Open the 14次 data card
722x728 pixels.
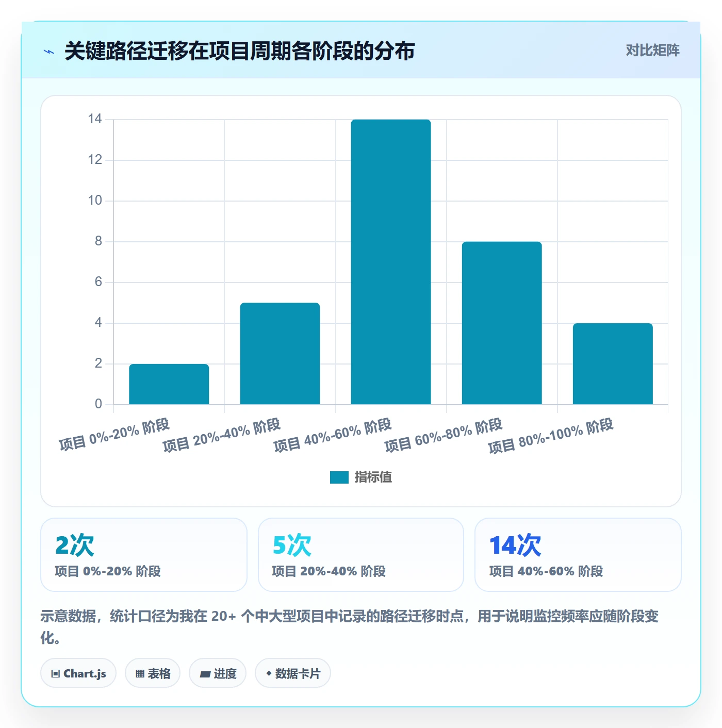point(578,555)
